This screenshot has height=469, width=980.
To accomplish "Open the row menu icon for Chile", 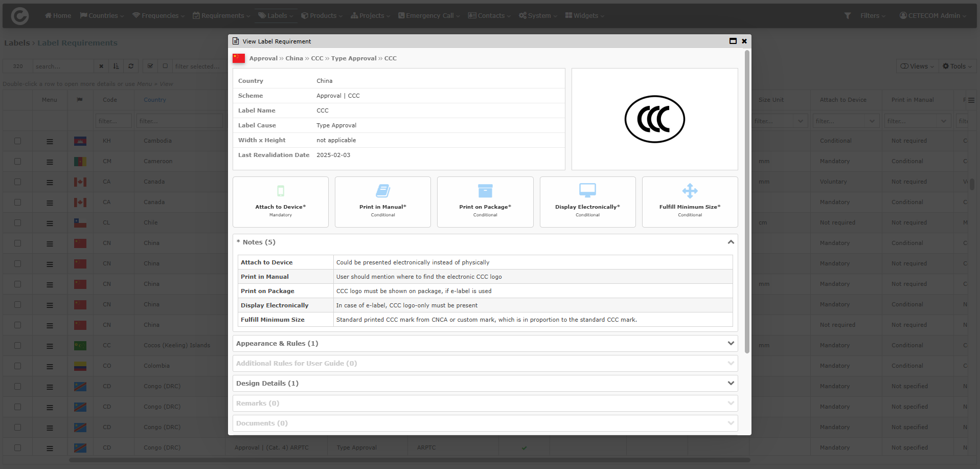I will (50, 223).
